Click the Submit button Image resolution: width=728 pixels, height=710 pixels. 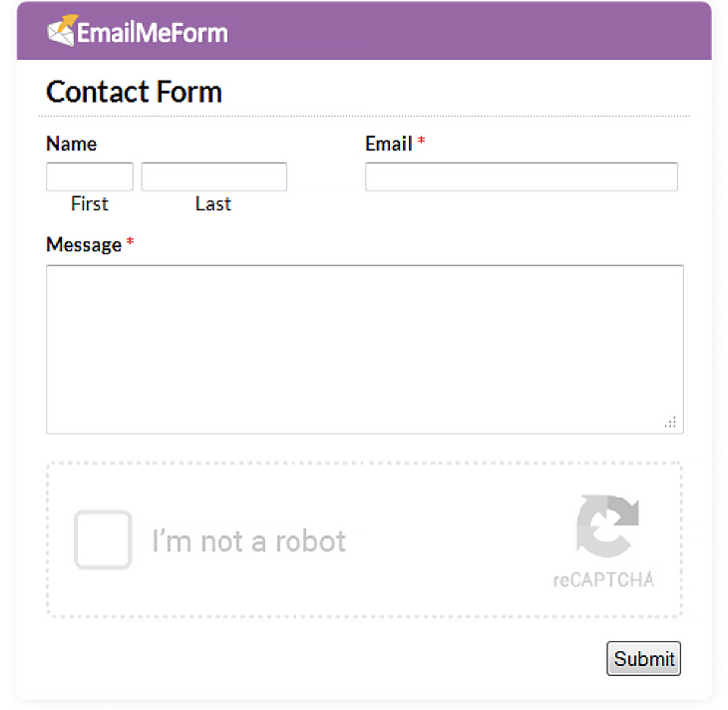[643, 658]
